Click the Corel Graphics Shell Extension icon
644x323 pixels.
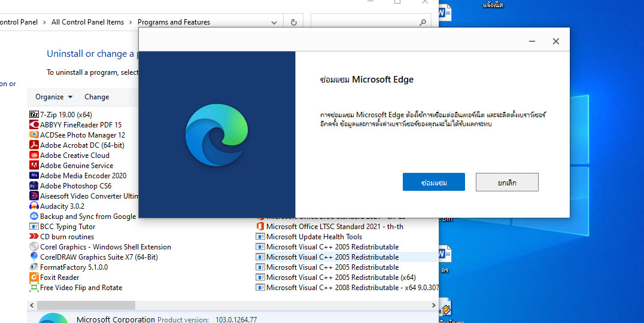coord(34,246)
